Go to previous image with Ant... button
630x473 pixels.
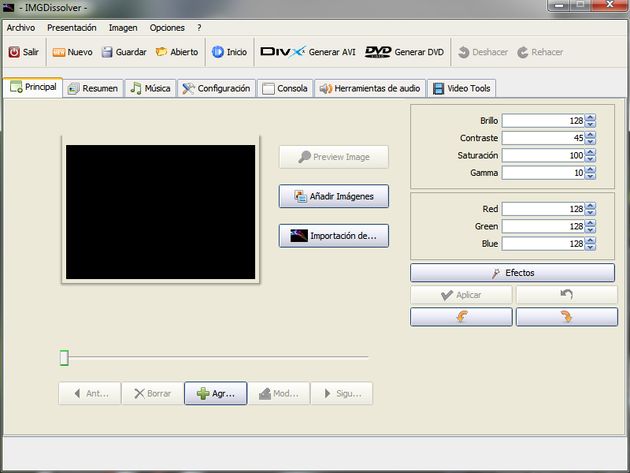[90, 393]
